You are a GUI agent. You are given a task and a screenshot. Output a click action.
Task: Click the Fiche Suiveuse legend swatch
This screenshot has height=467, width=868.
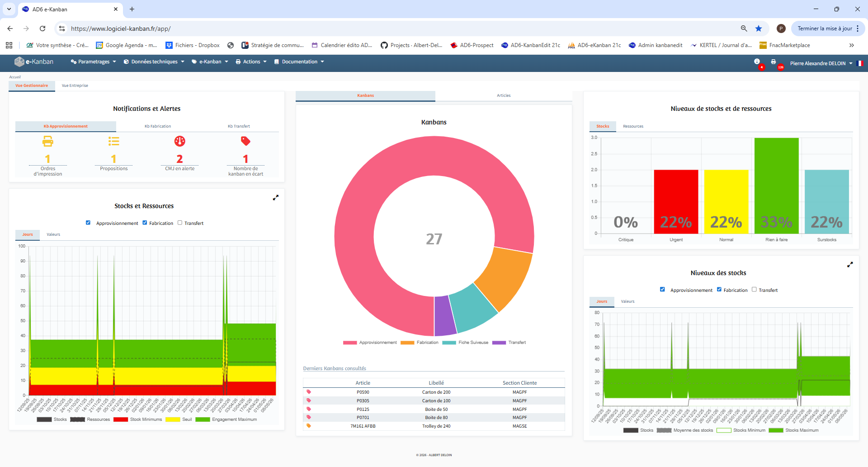449,343
